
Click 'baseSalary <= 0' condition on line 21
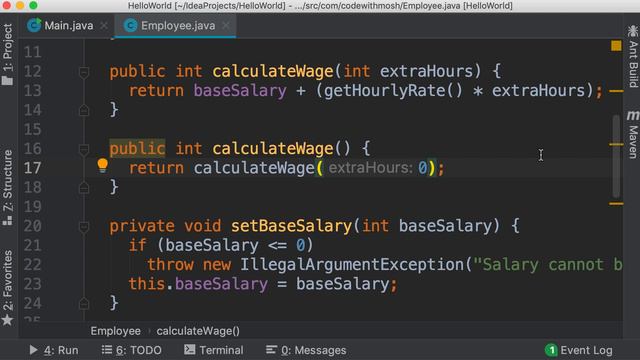click(235, 245)
